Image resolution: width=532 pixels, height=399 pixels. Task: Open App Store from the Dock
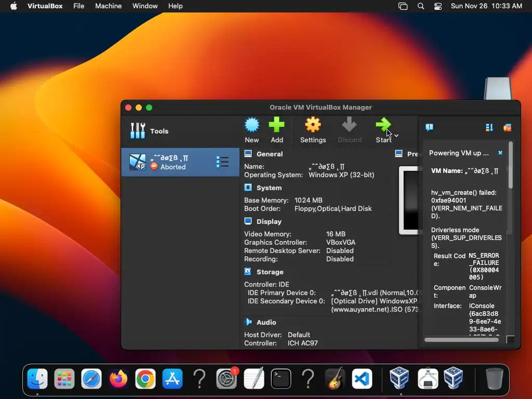click(x=172, y=378)
